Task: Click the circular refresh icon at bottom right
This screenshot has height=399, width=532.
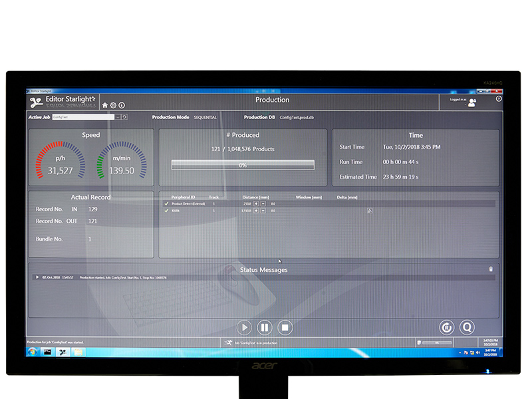Action: click(x=446, y=327)
